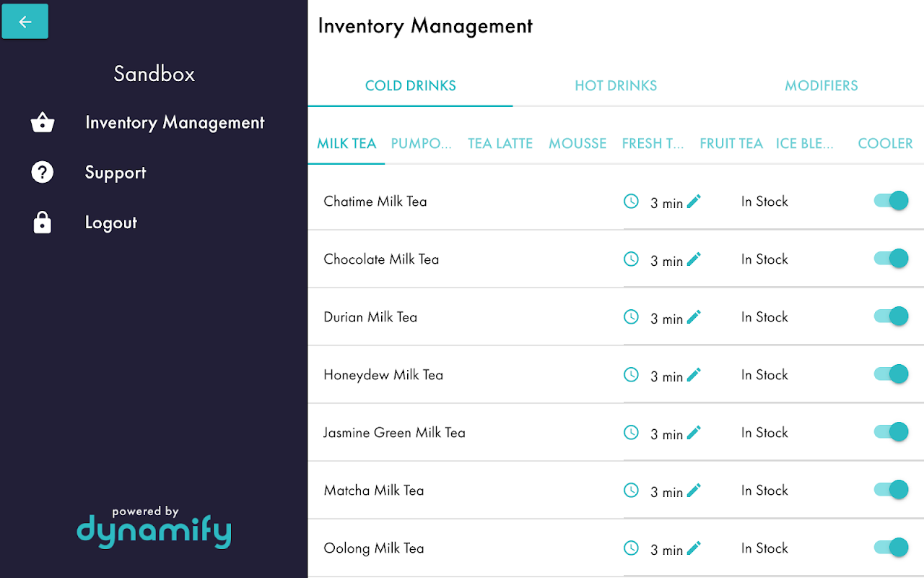This screenshot has height=578, width=924.
Task: Open the Modifiers tab
Action: 821,86
